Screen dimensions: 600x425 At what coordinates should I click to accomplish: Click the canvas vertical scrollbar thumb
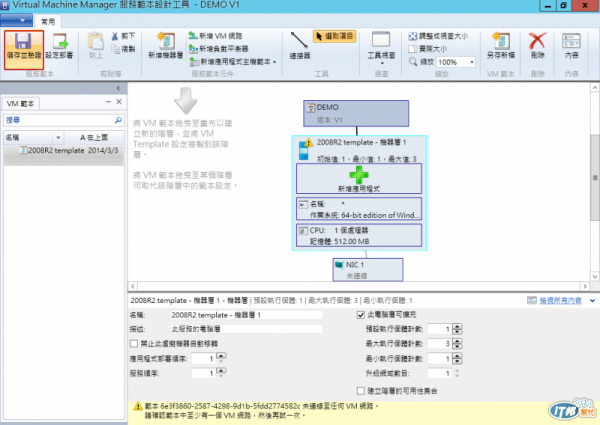click(x=595, y=177)
